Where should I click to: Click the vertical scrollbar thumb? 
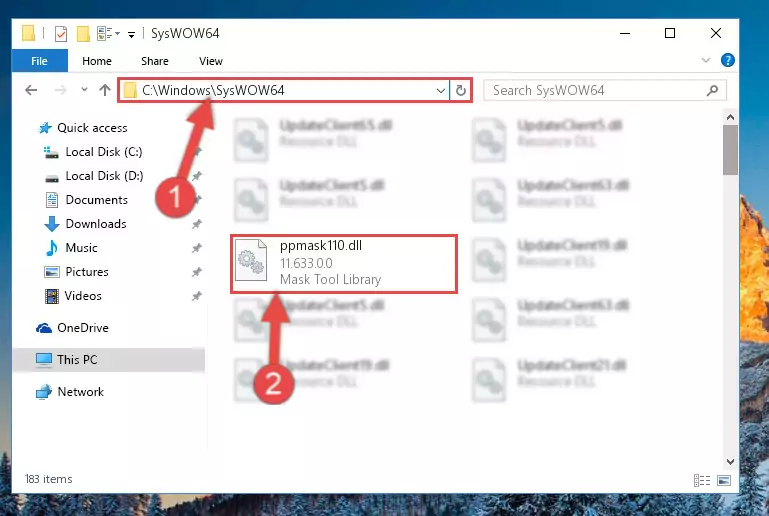pyautogui.click(x=730, y=150)
